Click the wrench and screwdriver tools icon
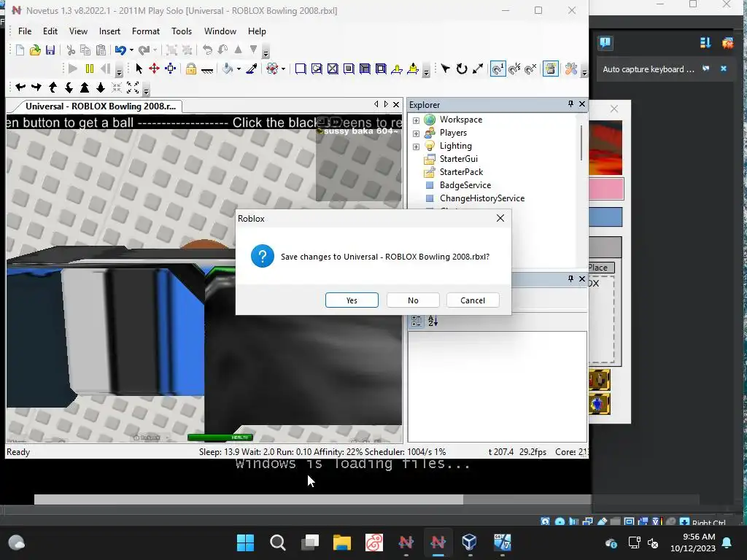Screen dimensions: 747x560 (571, 69)
